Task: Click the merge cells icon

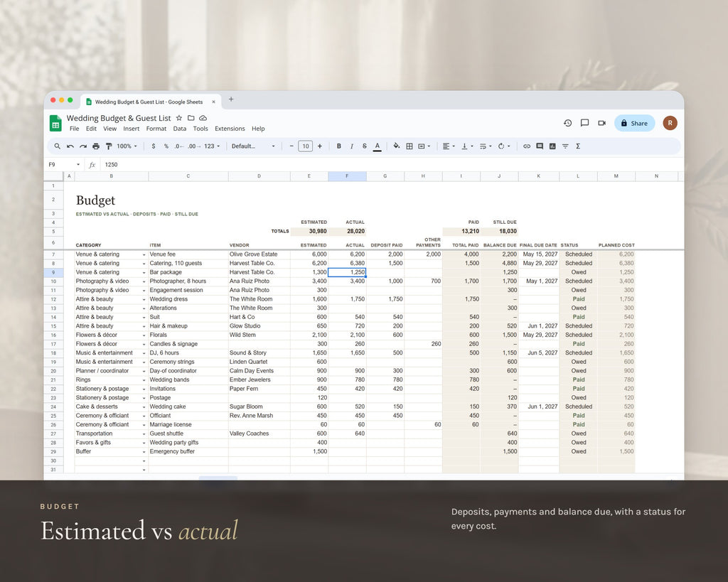Action: coord(422,146)
